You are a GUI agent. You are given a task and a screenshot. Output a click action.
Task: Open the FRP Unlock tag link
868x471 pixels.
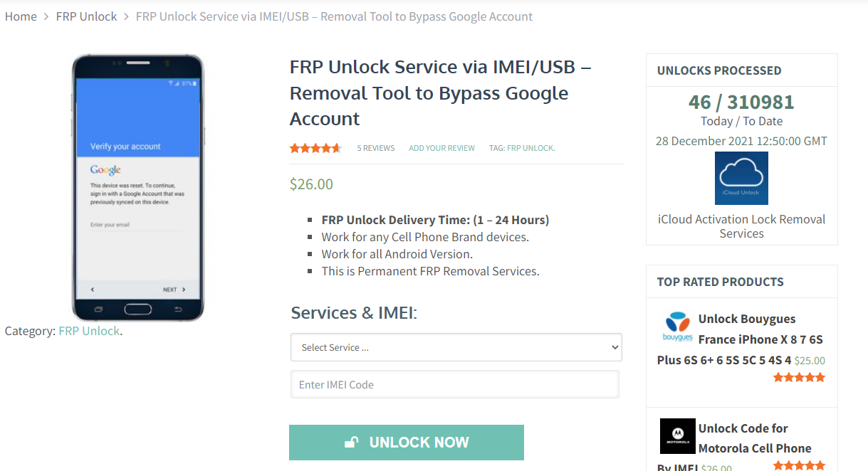[530, 148]
